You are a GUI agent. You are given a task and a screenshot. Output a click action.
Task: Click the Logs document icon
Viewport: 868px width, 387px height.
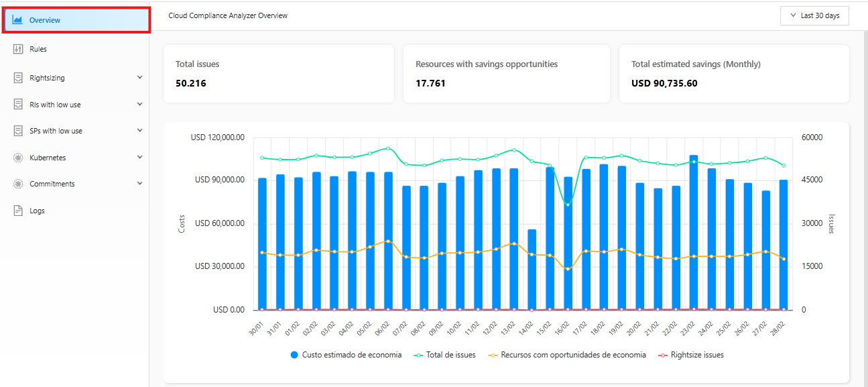tap(18, 211)
